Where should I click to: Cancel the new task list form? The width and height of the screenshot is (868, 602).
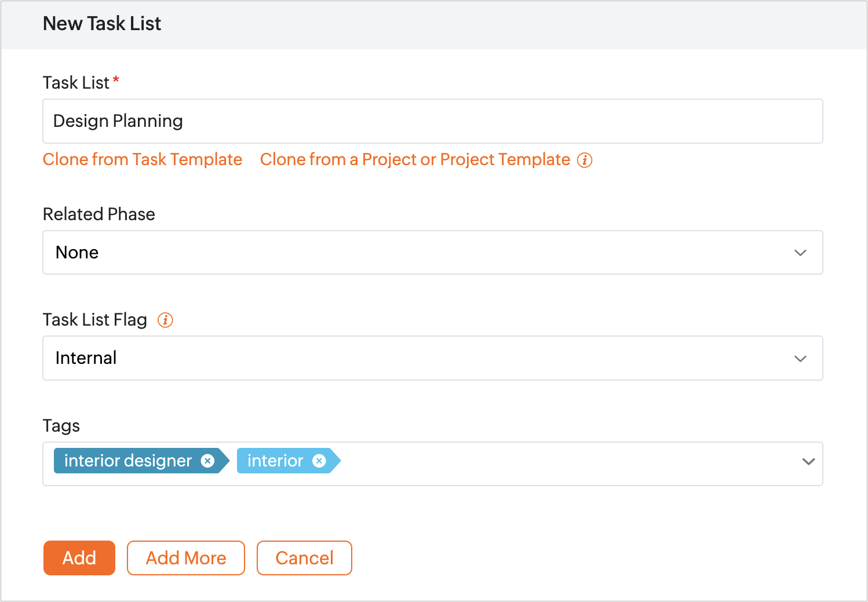click(x=304, y=558)
